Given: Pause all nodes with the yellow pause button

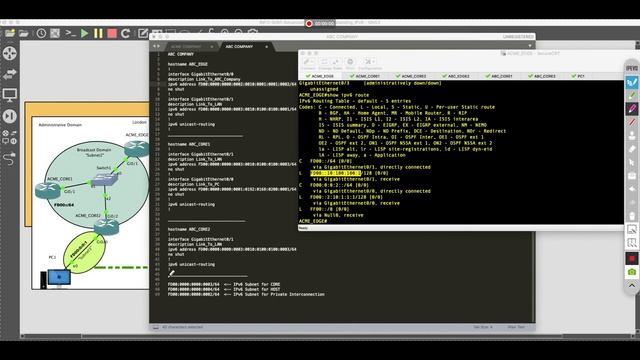Looking at the screenshot, I should 98,33.
